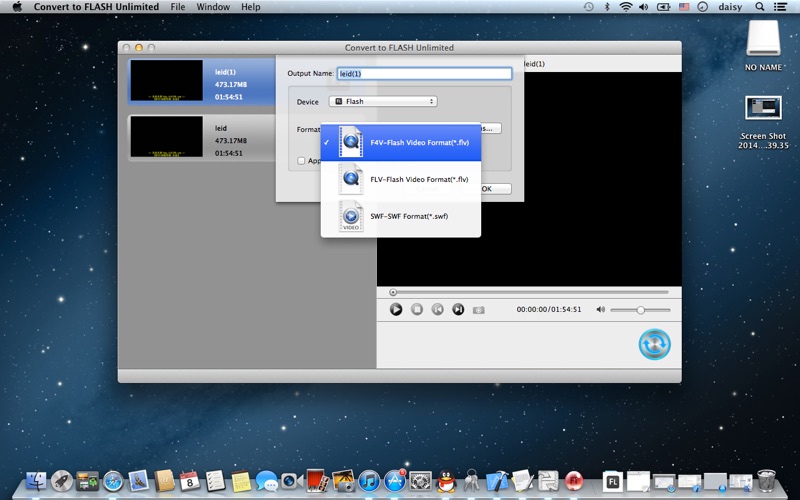Select F4V-Flash Video Format option
Image resolution: width=800 pixels, height=500 pixels.
401,142
